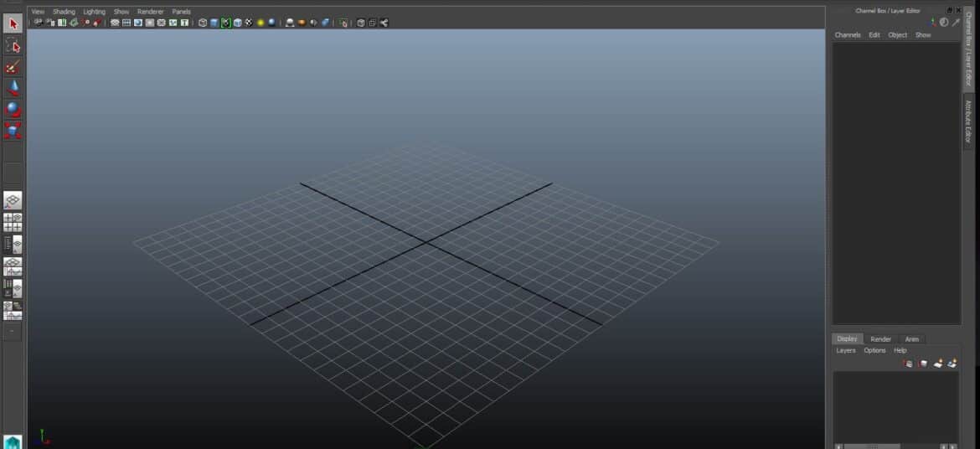Activate the Move tool cone icon
Image resolution: width=980 pixels, height=449 pixels.
[x=13, y=88]
